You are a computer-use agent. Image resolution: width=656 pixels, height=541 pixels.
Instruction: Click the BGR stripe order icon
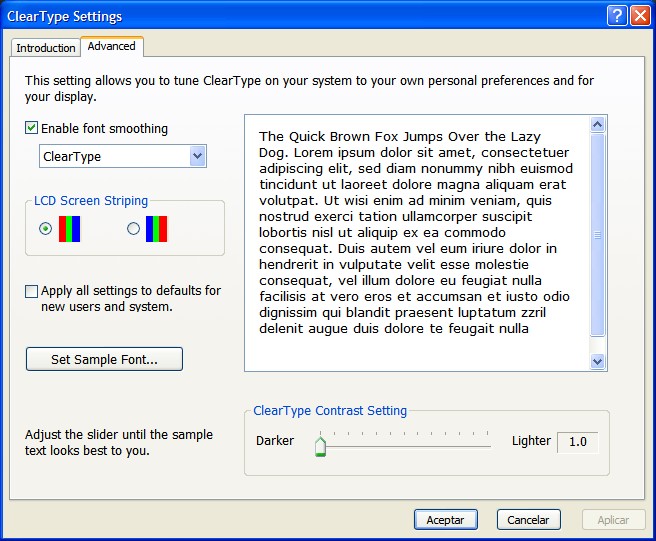click(x=156, y=229)
